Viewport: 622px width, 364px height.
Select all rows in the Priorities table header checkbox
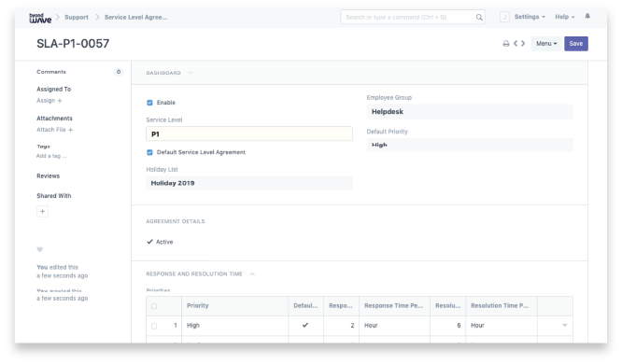coord(154,306)
